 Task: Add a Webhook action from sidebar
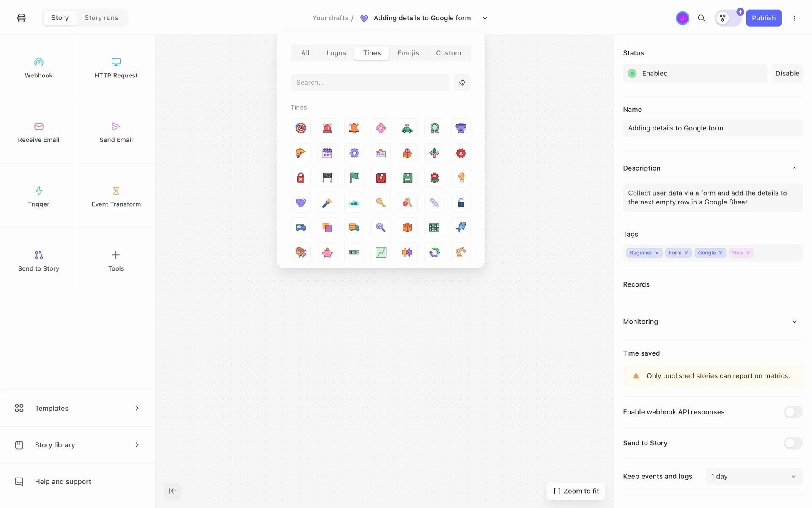(38, 68)
